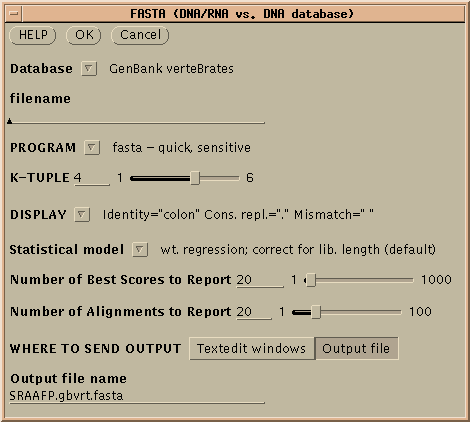The width and height of the screenshot is (470, 422).
Task: Click the Best Scores to Report slider handle
Action: pos(311,280)
